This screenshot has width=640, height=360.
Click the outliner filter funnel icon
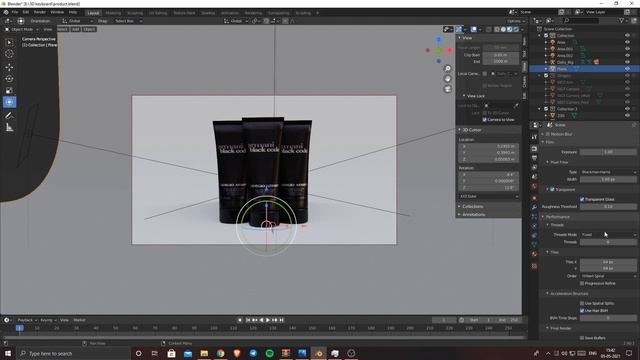tap(622, 20)
